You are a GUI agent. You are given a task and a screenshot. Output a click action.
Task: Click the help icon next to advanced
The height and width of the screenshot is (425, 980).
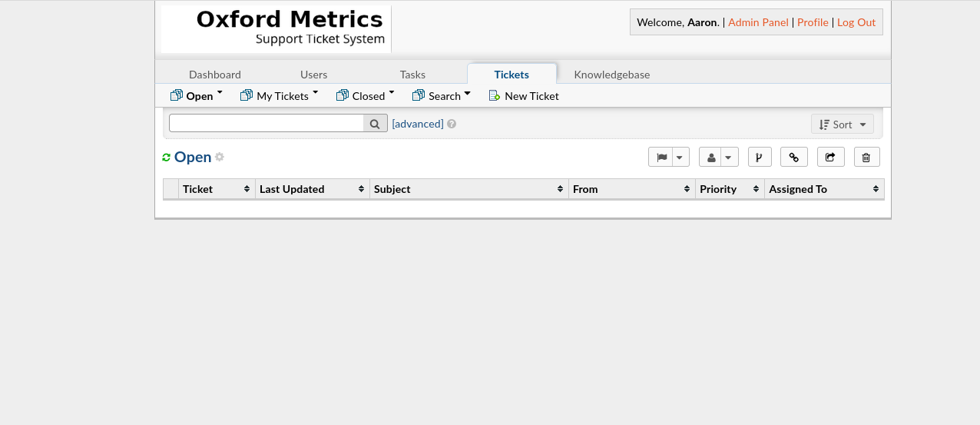[x=452, y=124]
